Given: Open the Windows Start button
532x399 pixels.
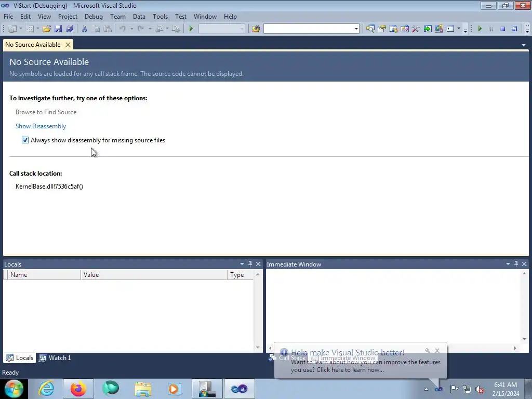Looking at the screenshot, I should [x=14, y=389].
